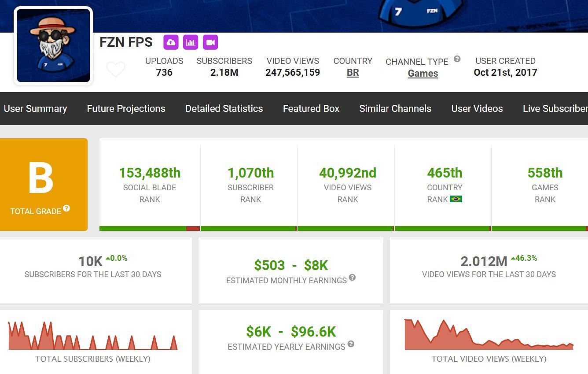Screen dimensions: 588x374
Task: Open the Channel Type help question mark
Action: point(457,59)
